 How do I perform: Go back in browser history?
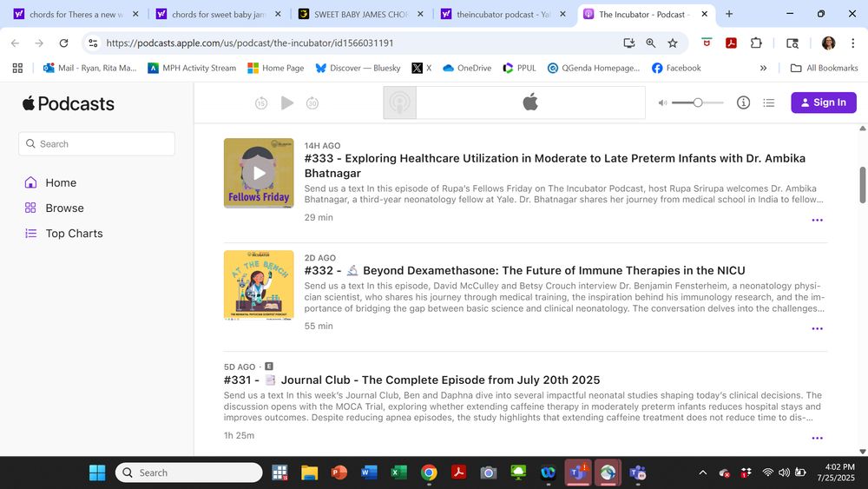click(15, 43)
